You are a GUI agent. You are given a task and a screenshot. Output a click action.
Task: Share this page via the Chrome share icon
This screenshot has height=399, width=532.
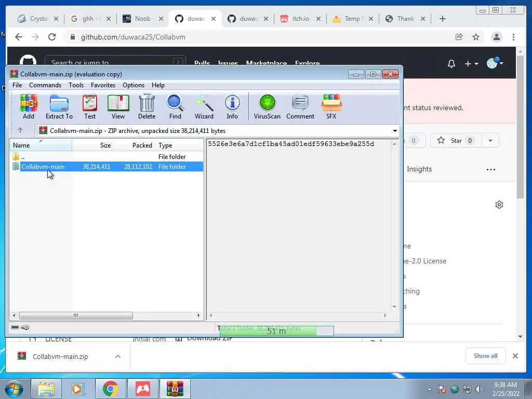pyautogui.click(x=459, y=37)
